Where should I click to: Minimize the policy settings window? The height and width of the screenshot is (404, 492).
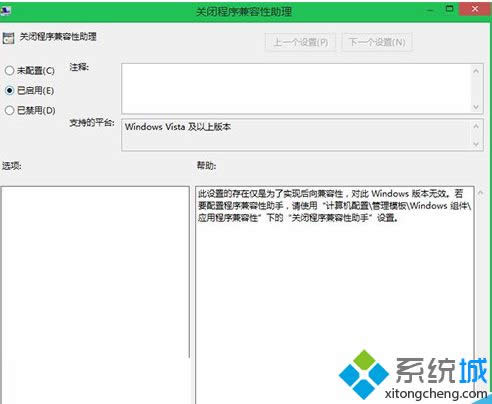pyautogui.click(x=430, y=10)
